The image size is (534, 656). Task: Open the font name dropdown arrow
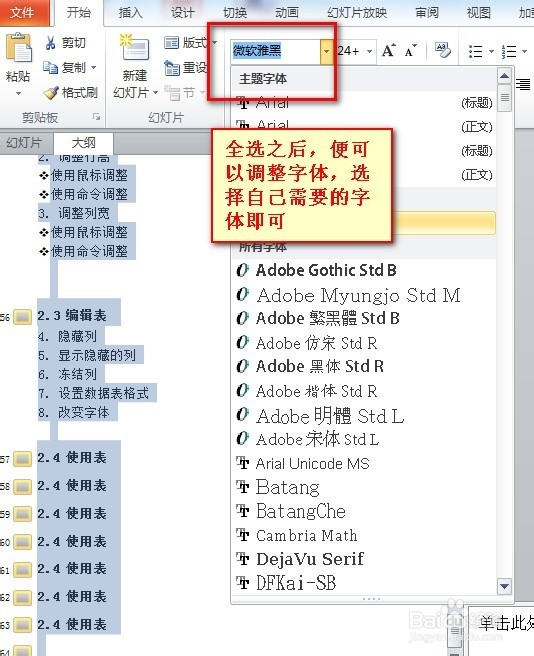[x=326, y=51]
